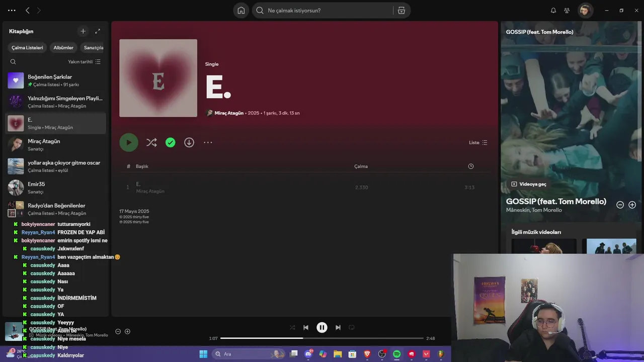The height and width of the screenshot is (362, 644).
Task: Toggle shuffle in the bottom player
Action: [292, 327]
